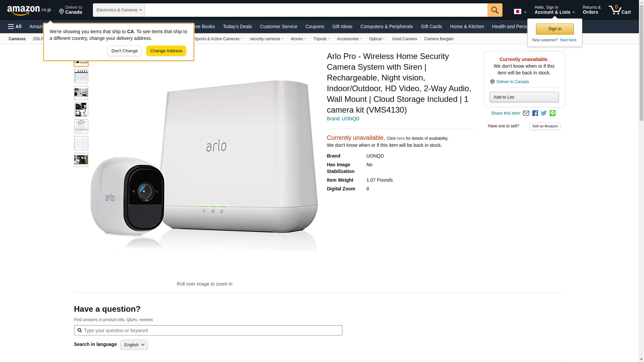
Task: Open the English search language dropdown
Action: pos(134,345)
